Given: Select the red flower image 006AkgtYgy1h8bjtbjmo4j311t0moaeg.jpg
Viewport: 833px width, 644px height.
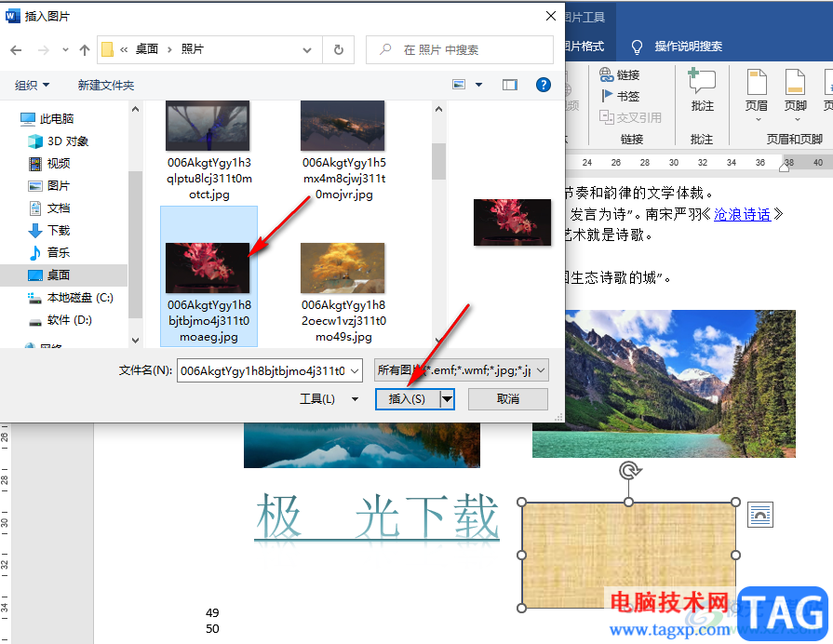Looking at the screenshot, I should tap(208, 268).
